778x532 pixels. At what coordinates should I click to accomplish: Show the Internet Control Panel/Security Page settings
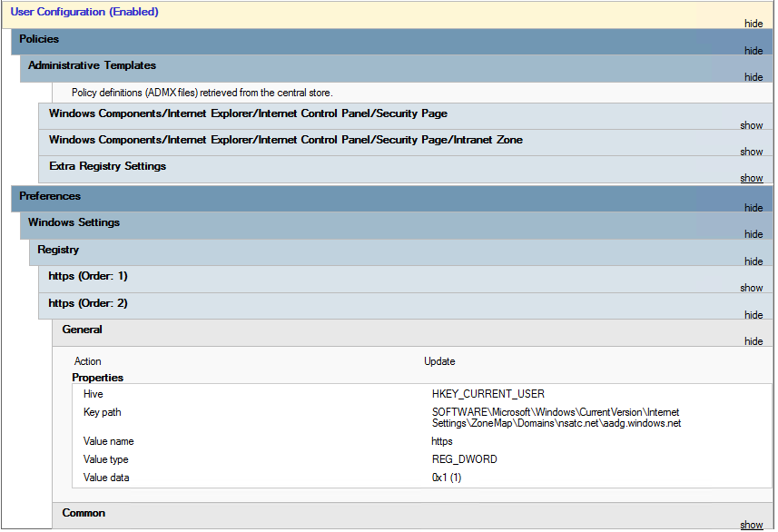(x=751, y=125)
